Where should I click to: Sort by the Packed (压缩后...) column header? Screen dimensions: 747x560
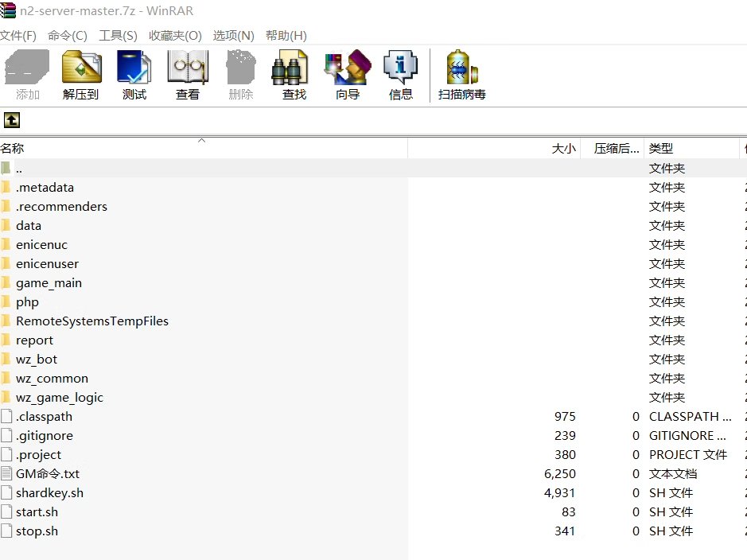click(x=613, y=149)
